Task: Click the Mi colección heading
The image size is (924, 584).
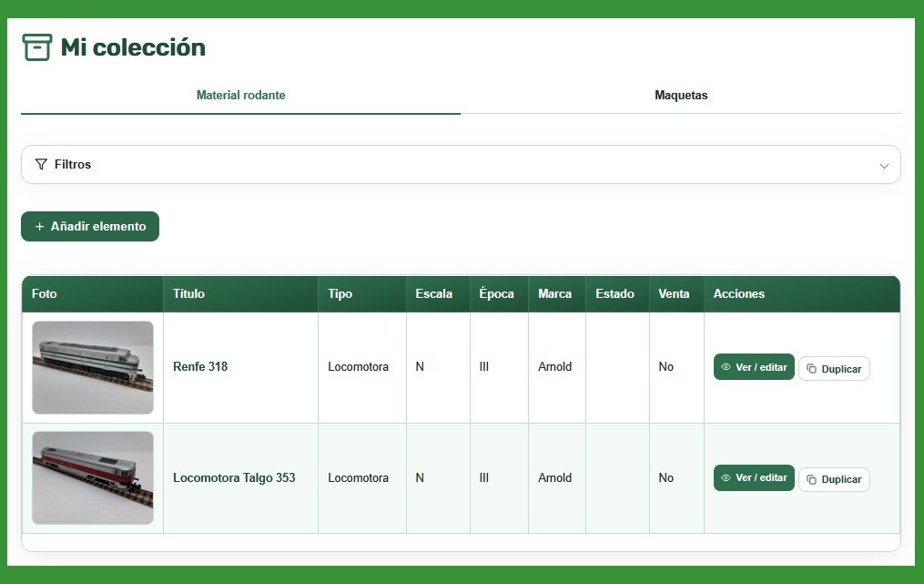Action: 133,47
